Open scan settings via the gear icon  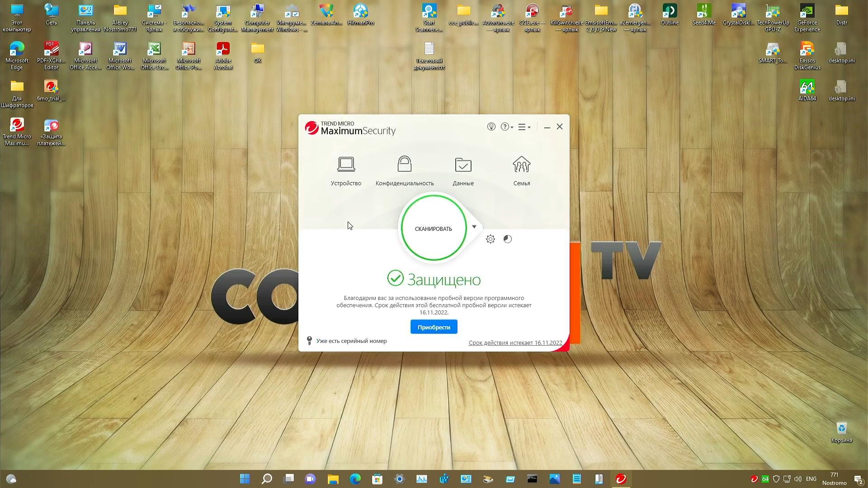490,239
